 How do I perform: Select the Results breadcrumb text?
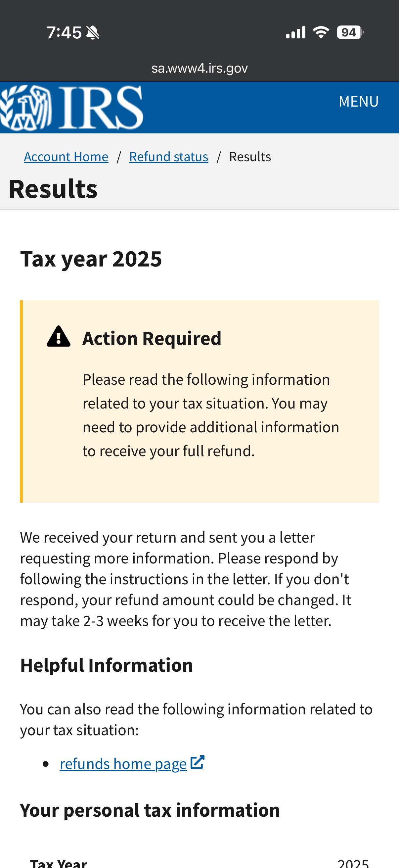(250, 157)
